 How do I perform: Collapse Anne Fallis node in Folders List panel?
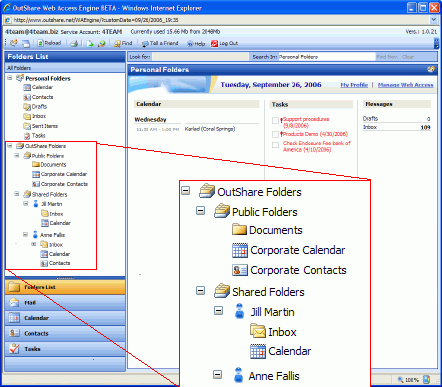pyautogui.click(x=25, y=234)
